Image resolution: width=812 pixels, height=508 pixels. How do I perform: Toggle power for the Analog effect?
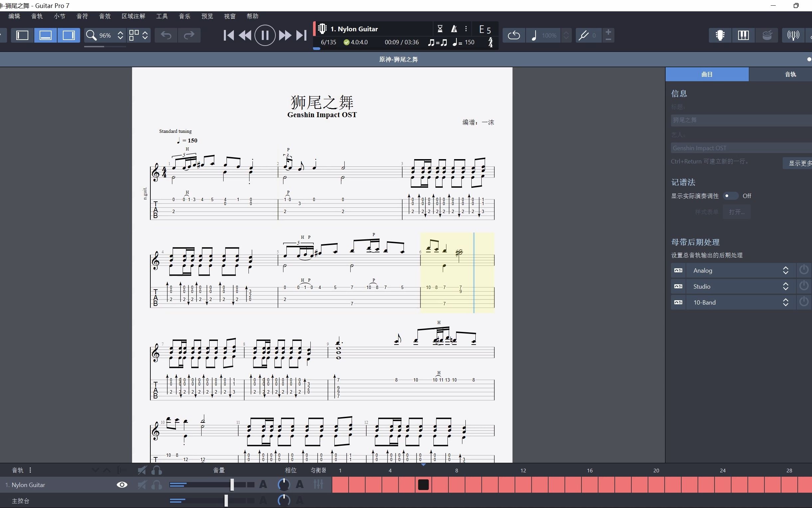(x=804, y=270)
